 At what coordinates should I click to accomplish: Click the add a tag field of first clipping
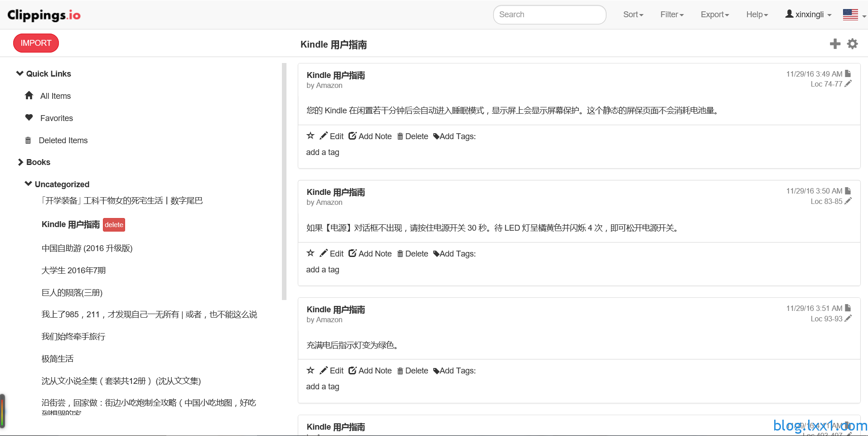pos(323,152)
